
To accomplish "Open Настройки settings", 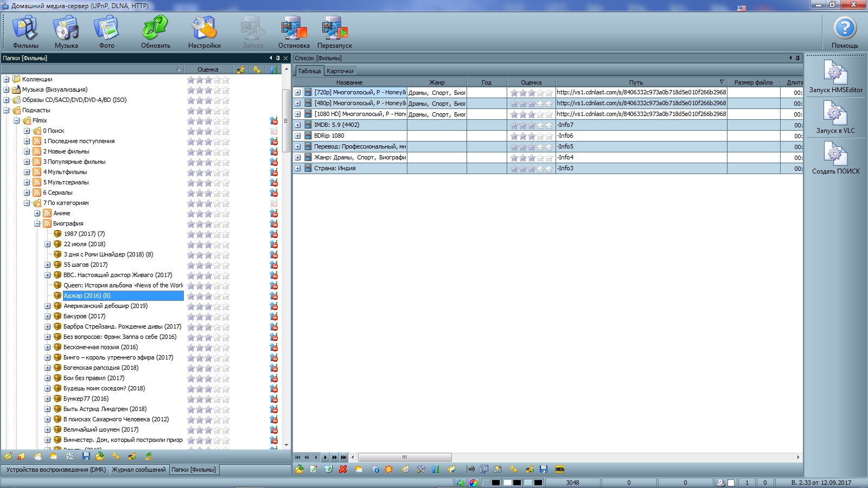I will pyautogui.click(x=204, y=32).
